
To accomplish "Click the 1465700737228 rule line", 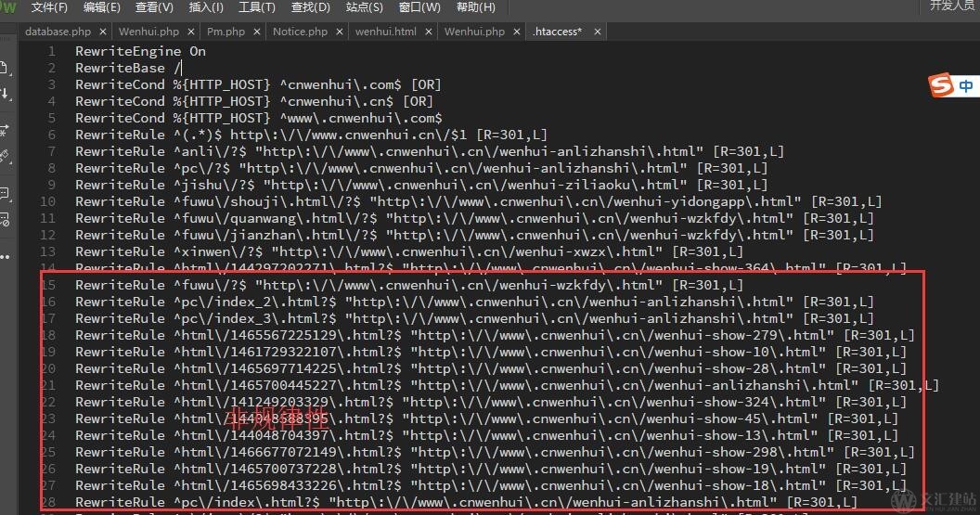I will pos(491,469).
